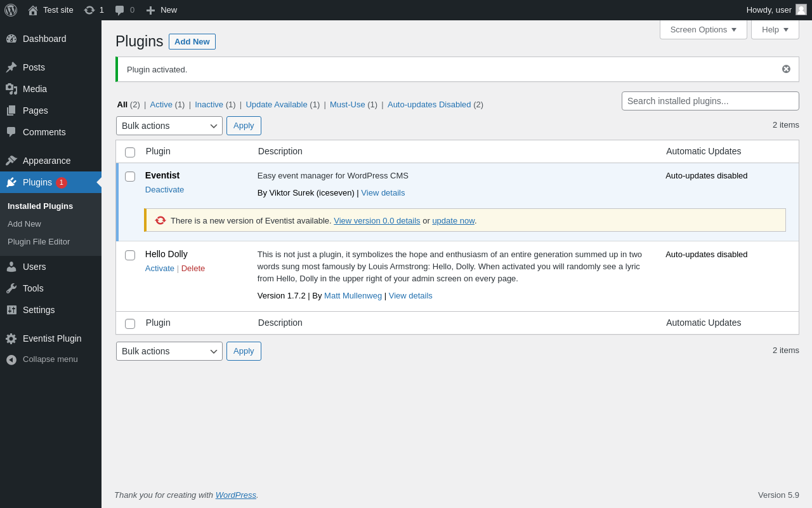This screenshot has width=812, height=508.
Task: Open the updates icon in admin bar
Action: point(89,10)
